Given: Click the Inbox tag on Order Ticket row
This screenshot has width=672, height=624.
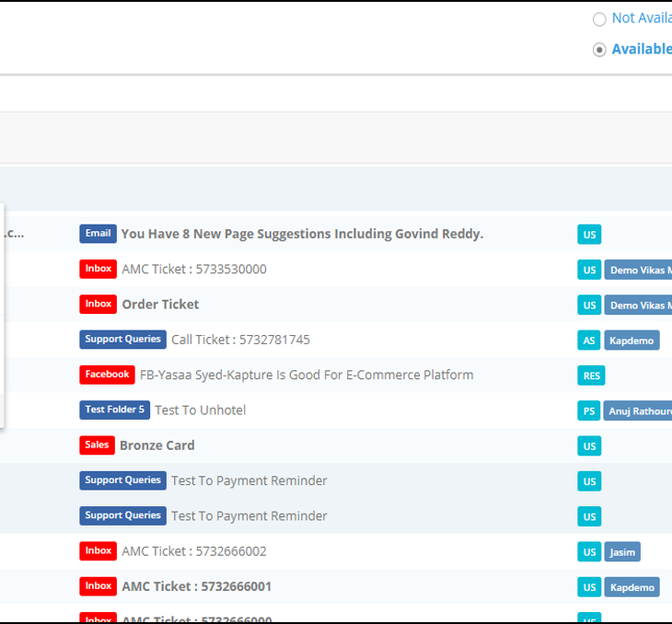Looking at the screenshot, I should click(x=98, y=305).
